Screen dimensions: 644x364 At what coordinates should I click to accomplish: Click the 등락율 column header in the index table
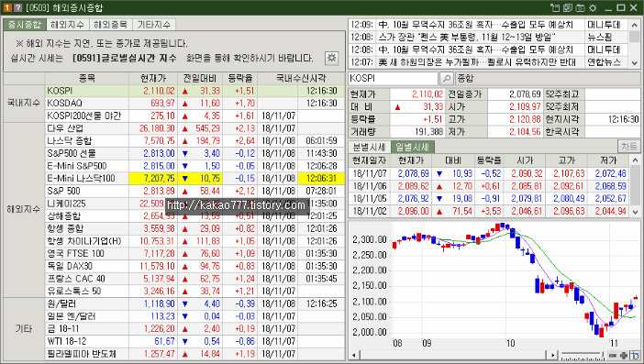[240, 78]
